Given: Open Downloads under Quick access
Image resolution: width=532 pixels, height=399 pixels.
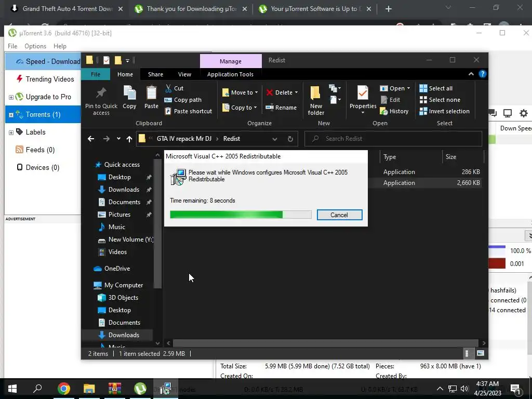Looking at the screenshot, I should [x=124, y=190].
